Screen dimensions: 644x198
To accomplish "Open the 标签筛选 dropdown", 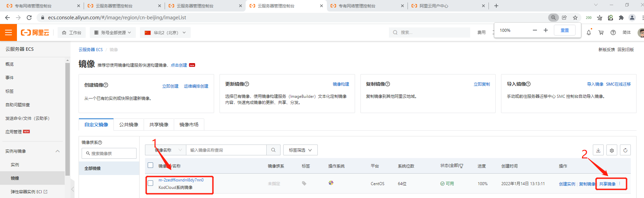I will click(300, 150).
